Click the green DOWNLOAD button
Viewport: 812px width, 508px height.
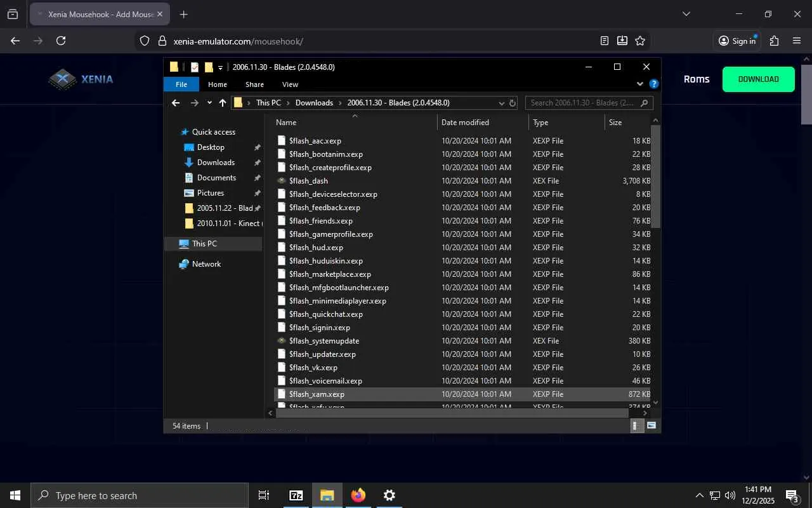(x=759, y=79)
